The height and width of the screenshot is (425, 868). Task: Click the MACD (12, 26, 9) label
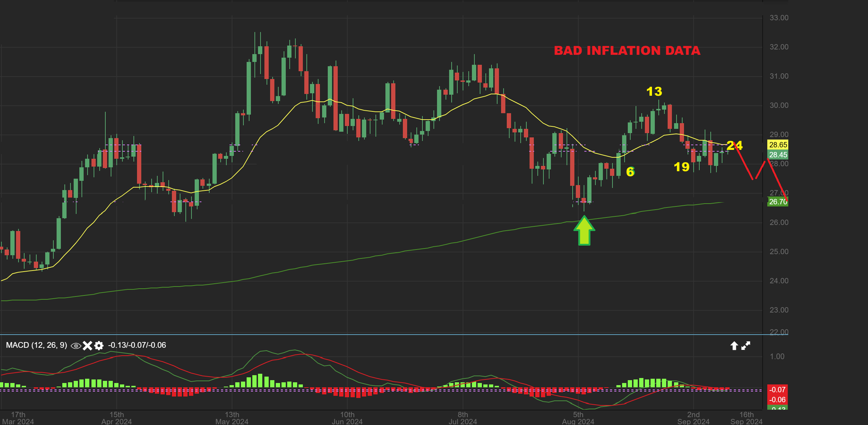click(x=36, y=345)
